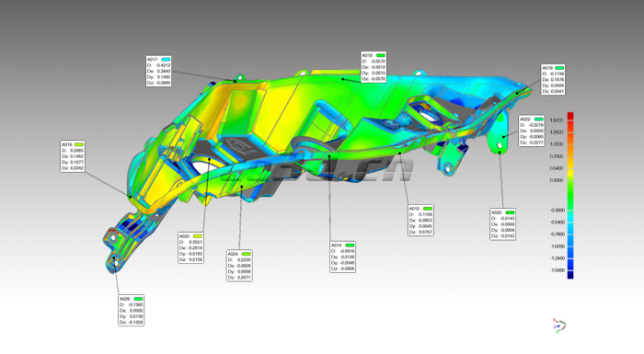
Task: Click the cyan color indicator in A017 label
Action: (x=166, y=60)
